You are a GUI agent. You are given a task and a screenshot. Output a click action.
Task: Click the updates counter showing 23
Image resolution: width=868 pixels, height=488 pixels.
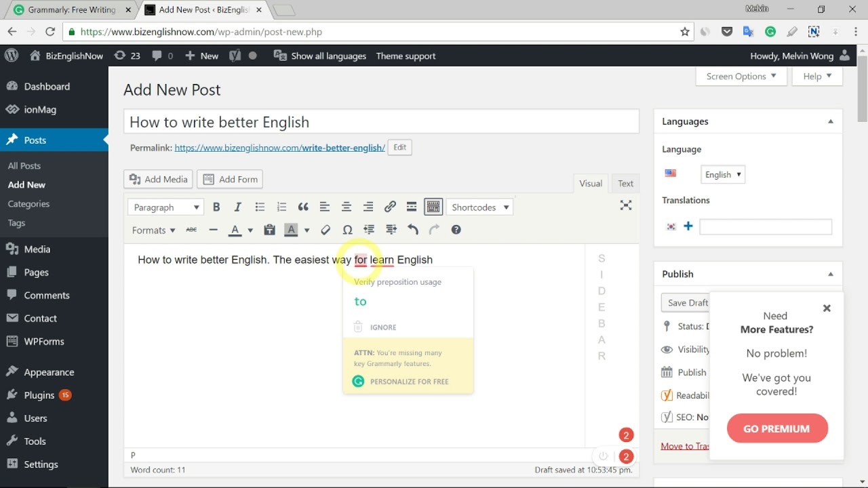127,56
